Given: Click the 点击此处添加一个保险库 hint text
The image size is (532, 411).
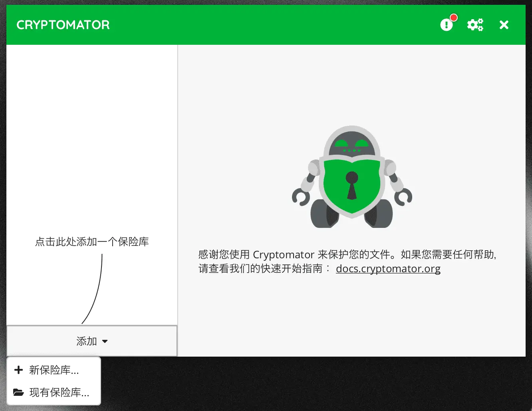Looking at the screenshot, I should coord(92,241).
